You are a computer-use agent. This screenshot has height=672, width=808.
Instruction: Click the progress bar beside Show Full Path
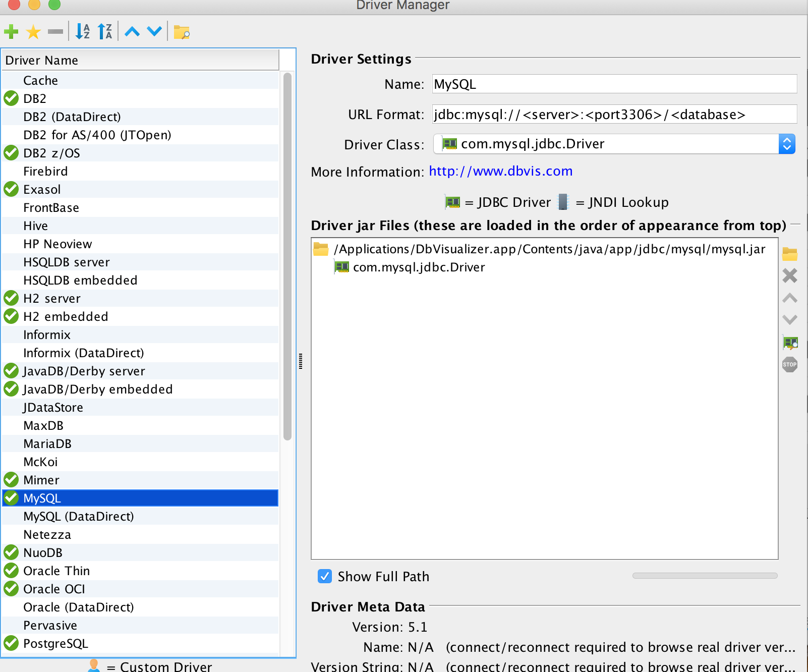point(705,576)
